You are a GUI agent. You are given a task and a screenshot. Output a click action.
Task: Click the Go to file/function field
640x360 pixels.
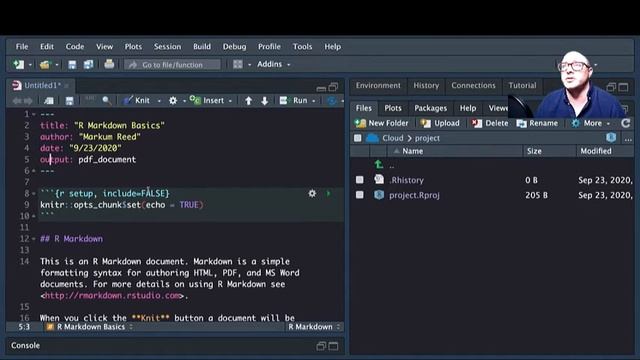point(172,64)
